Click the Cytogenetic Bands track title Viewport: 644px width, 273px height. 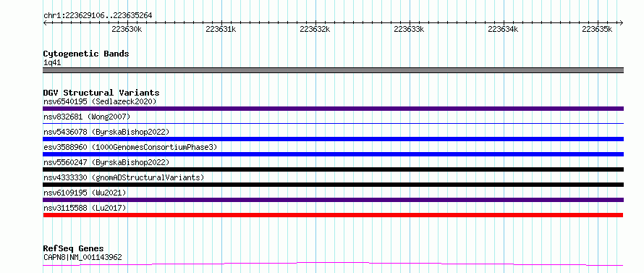pyautogui.click(x=86, y=54)
